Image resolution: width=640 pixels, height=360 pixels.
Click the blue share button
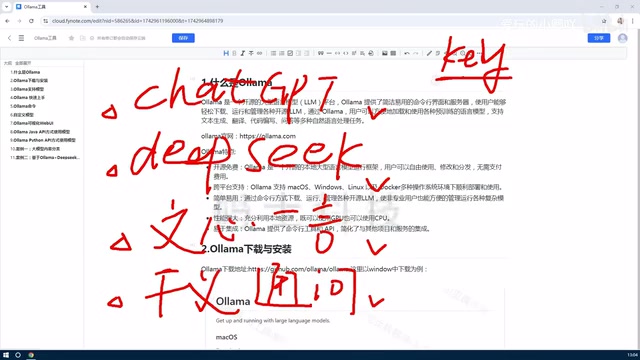[x=599, y=38]
